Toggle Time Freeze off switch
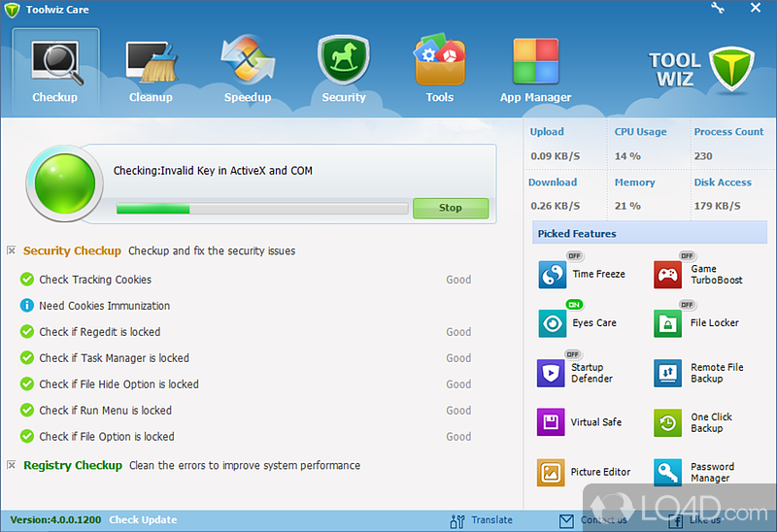The height and width of the screenshot is (532, 777). tap(574, 256)
